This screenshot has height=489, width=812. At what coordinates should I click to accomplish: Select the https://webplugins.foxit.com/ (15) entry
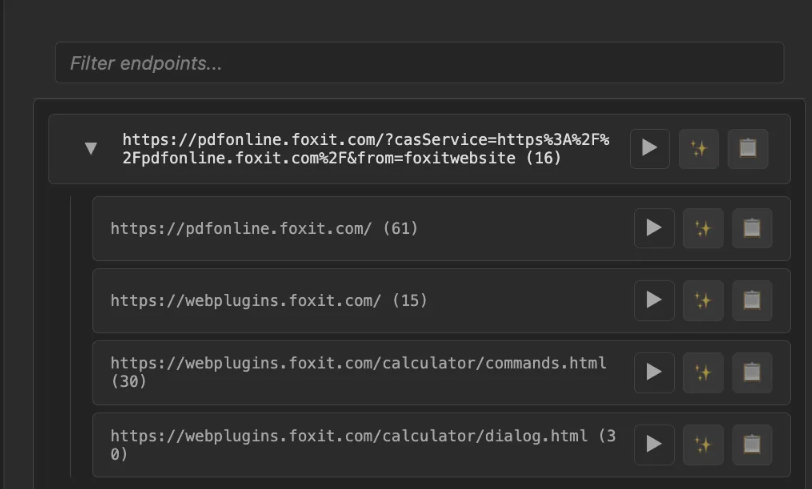[268, 300]
